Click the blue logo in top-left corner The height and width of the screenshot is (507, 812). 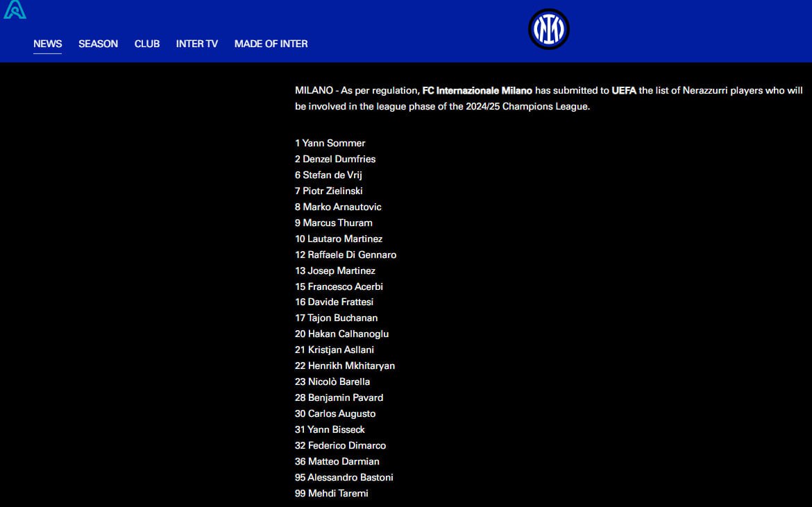pyautogui.click(x=15, y=10)
